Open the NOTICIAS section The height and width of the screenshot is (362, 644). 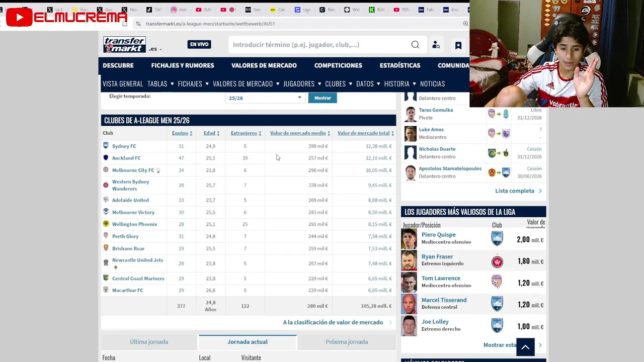coord(433,83)
